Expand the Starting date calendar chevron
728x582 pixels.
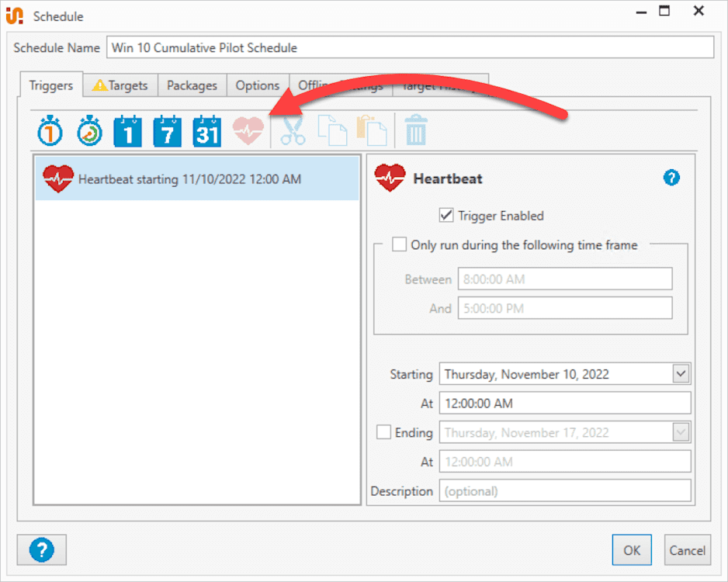click(x=681, y=374)
